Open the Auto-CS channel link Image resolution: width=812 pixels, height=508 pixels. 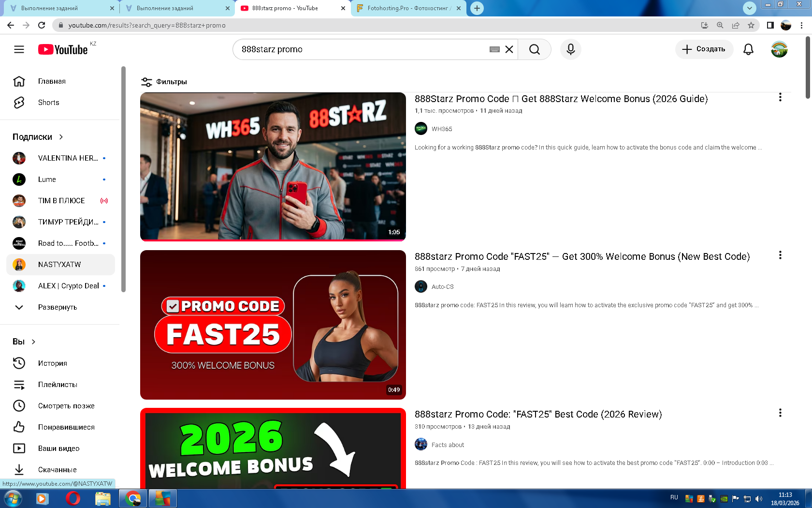click(x=442, y=287)
